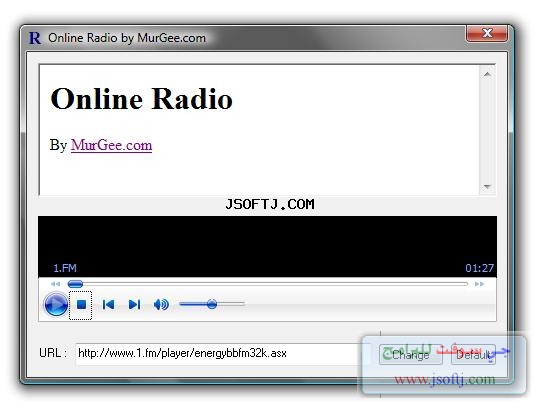The image size is (541, 408).
Task: Click the volume slider knob
Action: point(212,304)
